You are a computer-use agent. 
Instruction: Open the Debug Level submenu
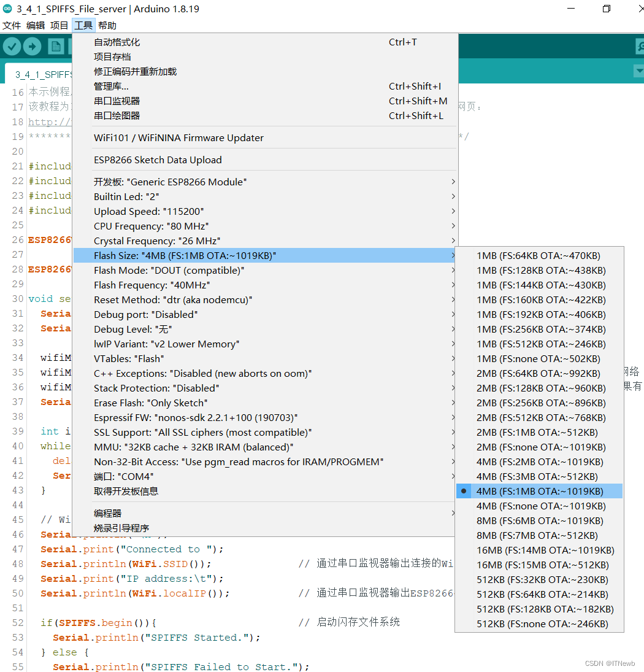click(x=266, y=329)
